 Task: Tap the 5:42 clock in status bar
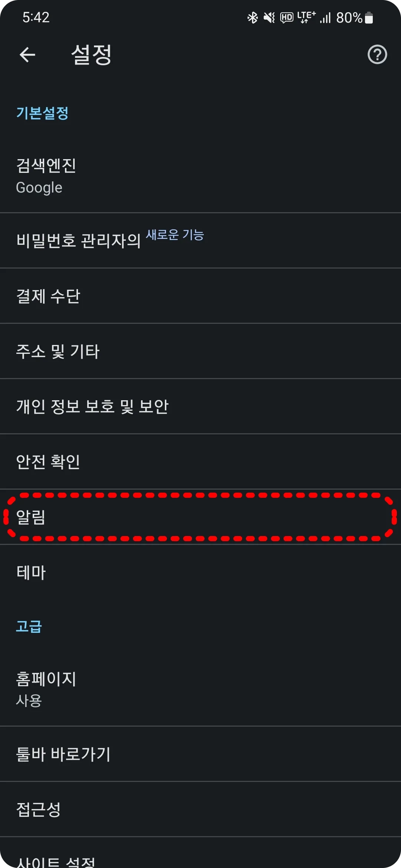(36, 17)
